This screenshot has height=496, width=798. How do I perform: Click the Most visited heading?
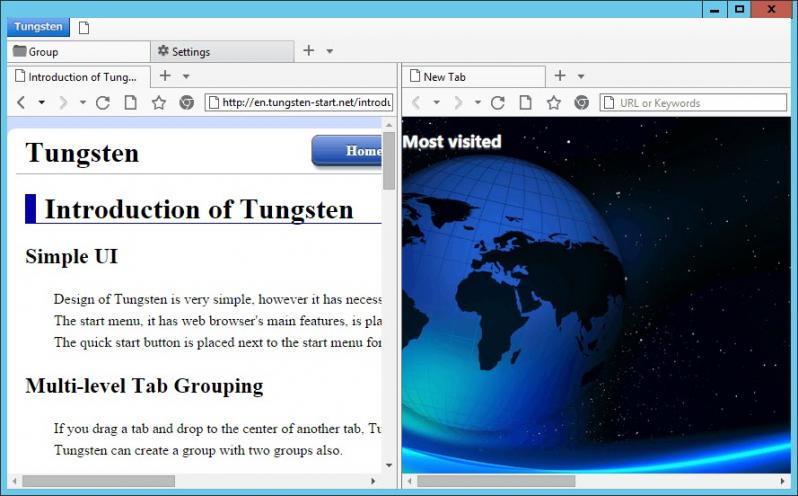tap(452, 141)
